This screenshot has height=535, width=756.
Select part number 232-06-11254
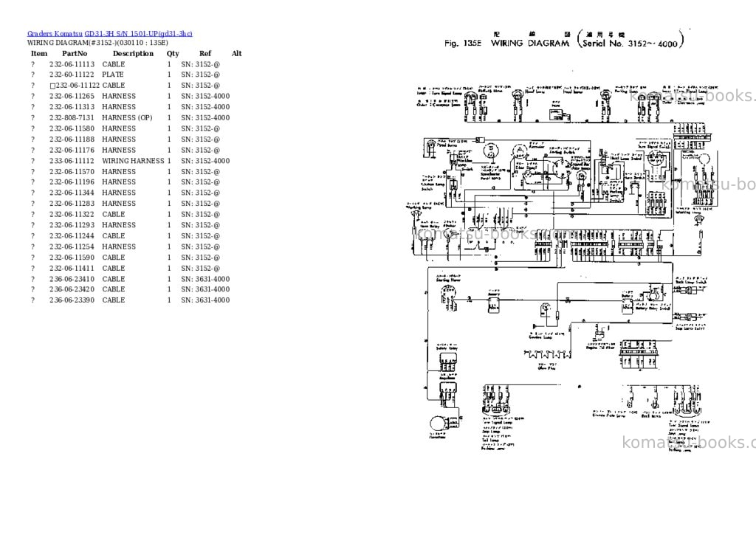click(x=72, y=246)
